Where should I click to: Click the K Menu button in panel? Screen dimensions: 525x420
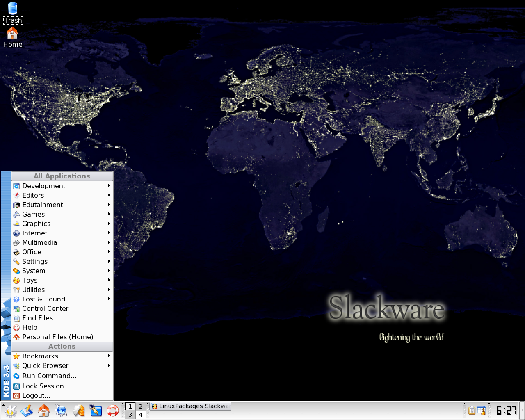pyautogui.click(x=10, y=411)
